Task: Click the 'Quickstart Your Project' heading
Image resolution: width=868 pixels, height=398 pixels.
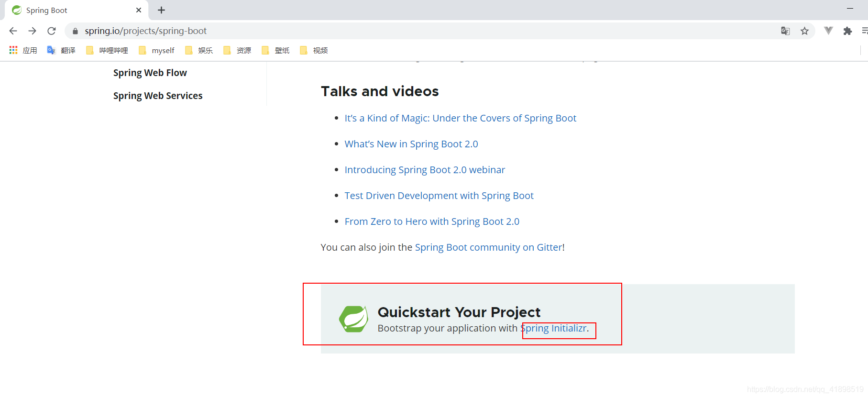Action: click(459, 312)
